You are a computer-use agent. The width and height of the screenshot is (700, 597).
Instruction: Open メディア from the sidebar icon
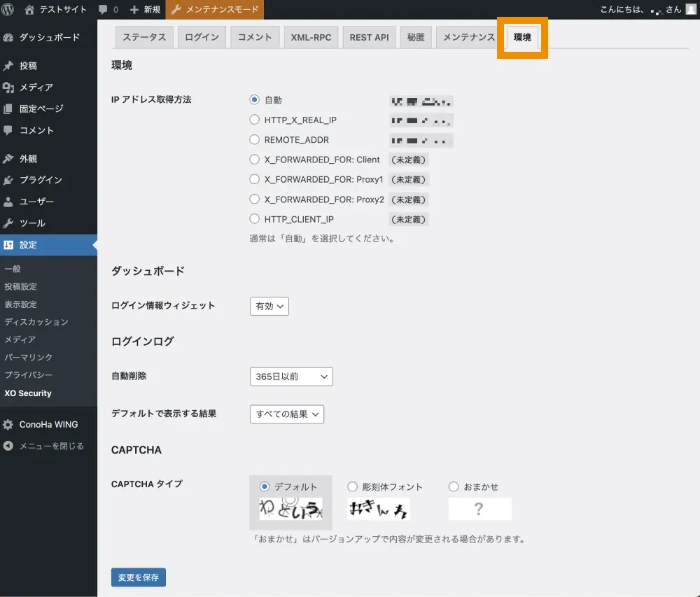pyautogui.click(x=8, y=87)
